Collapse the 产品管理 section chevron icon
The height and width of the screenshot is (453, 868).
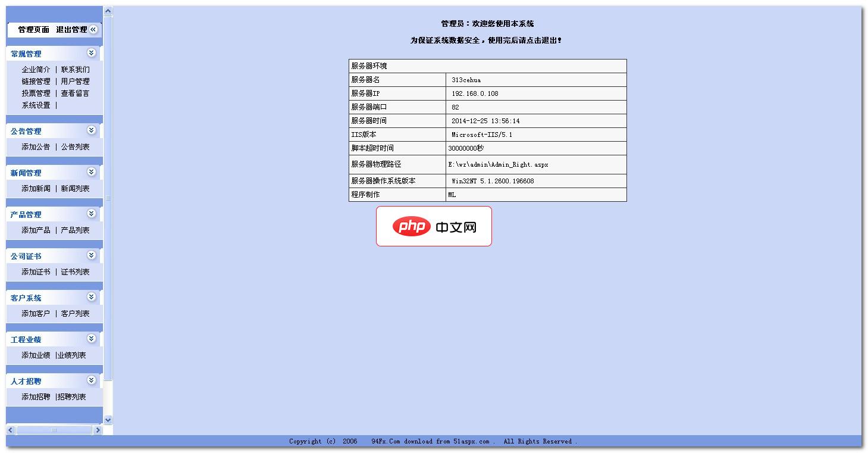coord(91,214)
